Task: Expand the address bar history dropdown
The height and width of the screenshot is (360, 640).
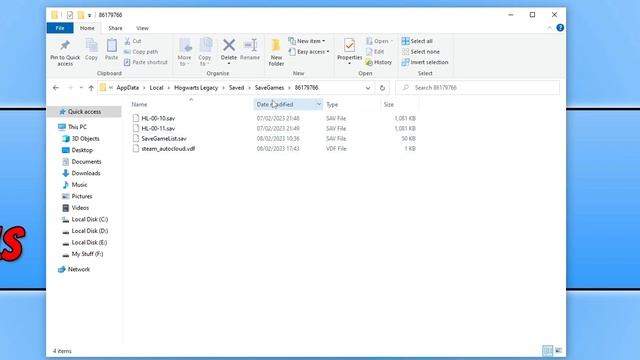Action: (368, 88)
